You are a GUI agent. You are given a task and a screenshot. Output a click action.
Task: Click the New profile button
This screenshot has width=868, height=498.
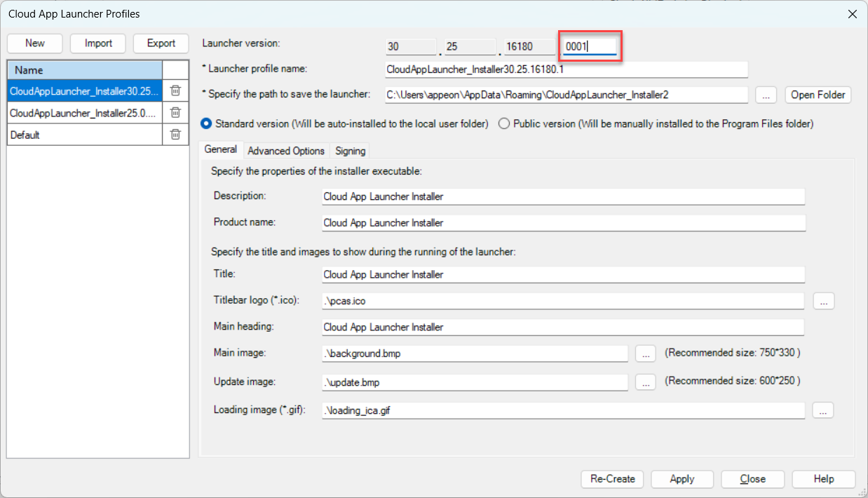tap(34, 43)
